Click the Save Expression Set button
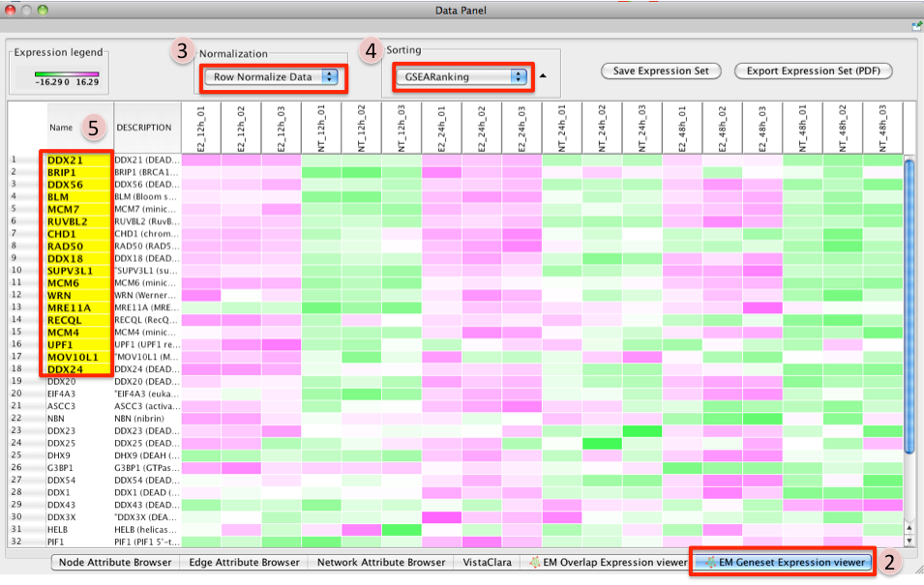924x585 pixels. (661, 71)
